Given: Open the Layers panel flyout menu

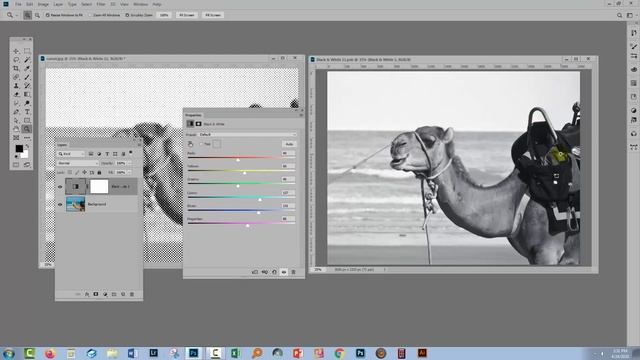Looking at the screenshot, I should point(139,145).
